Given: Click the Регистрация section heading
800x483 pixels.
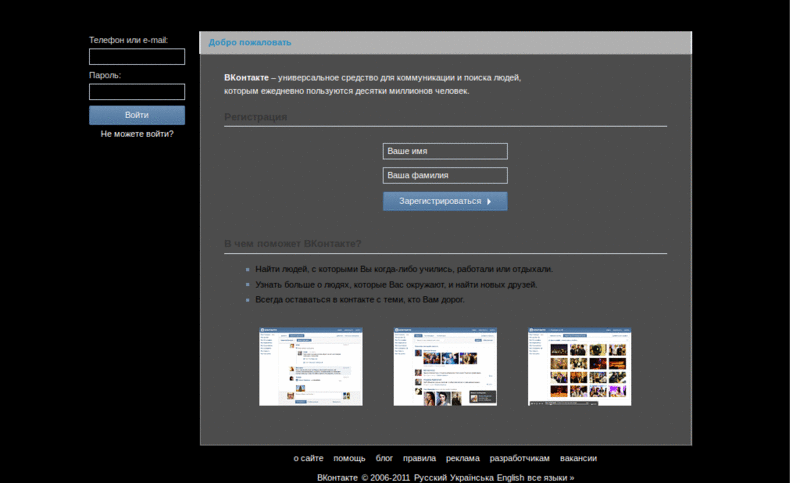Looking at the screenshot, I should (x=256, y=117).
